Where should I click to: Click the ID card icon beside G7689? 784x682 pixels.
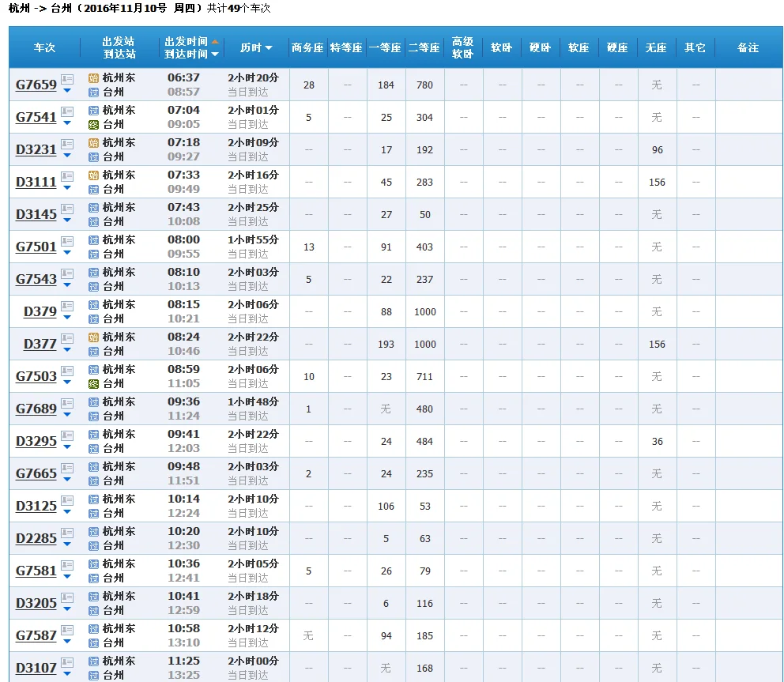click(67, 403)
